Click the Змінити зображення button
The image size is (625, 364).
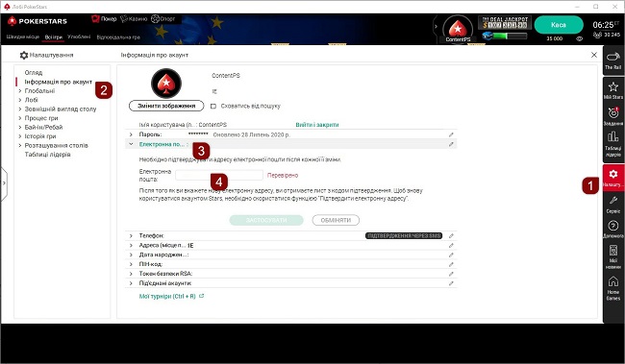tap(166, 106)
